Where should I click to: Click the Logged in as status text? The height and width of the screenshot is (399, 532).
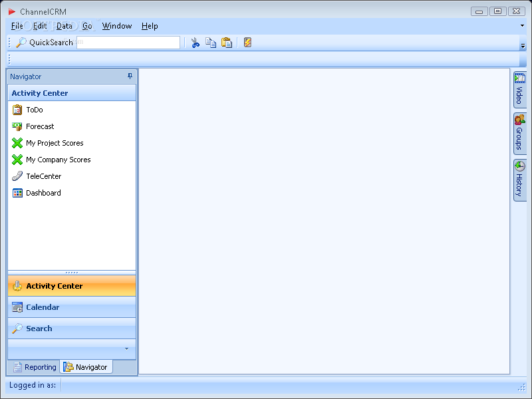(33, 385)
